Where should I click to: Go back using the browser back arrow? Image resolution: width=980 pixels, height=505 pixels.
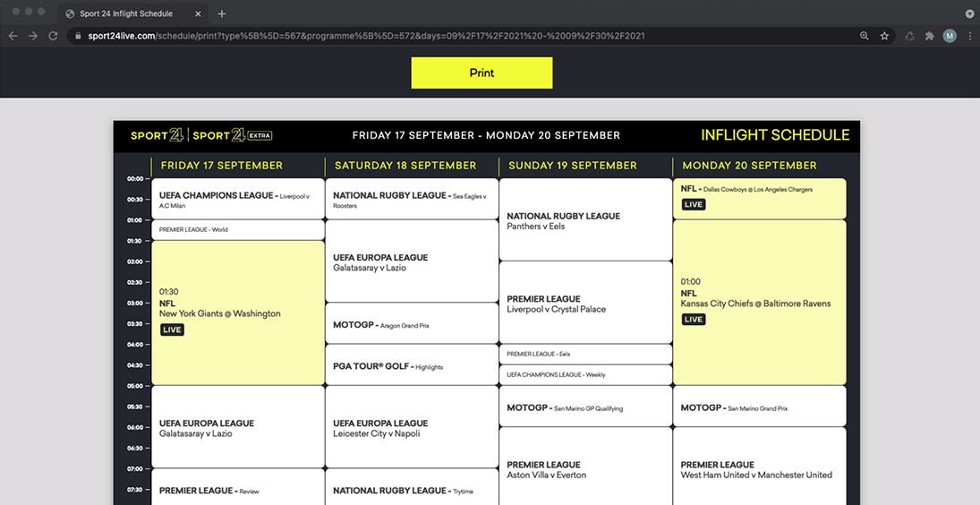point(13,36)
